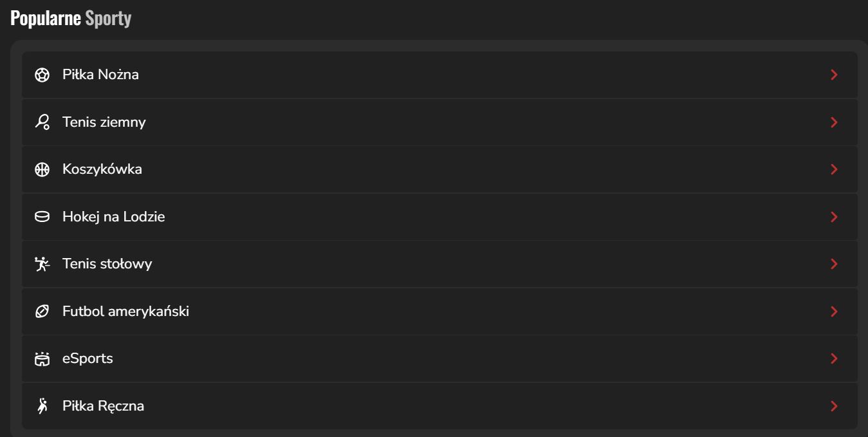Open the Piłka Nożna sports category

(100, 75)
